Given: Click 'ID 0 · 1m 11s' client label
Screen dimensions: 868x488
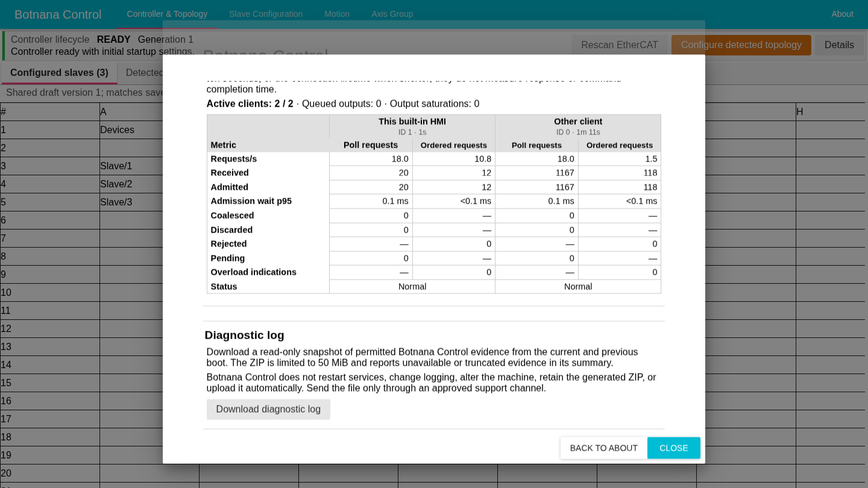Looking at the screenshot, I should 578,133.
